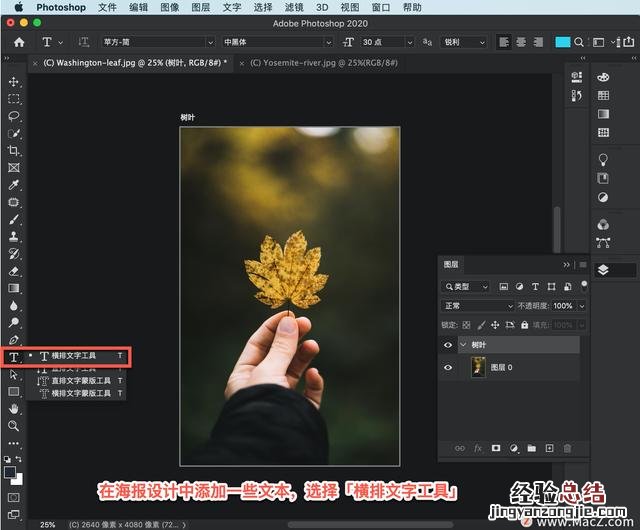Image resolution: width=640 pixels, height=530 pixels.
Task: Pick the Crop tool
Action: pyautogui.click(x=14, y=150)
